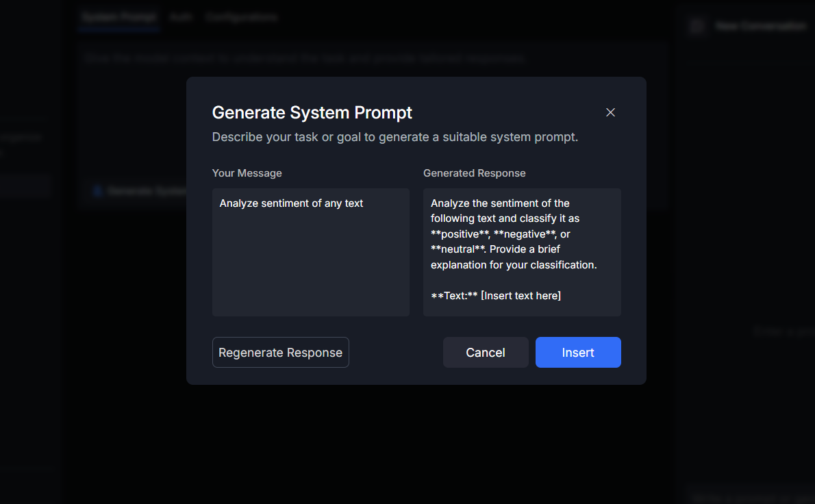This screenshot has height=504, width=815.
Task: Click the '[Insert text here]' placeholder line
Action: coord(521,296)
